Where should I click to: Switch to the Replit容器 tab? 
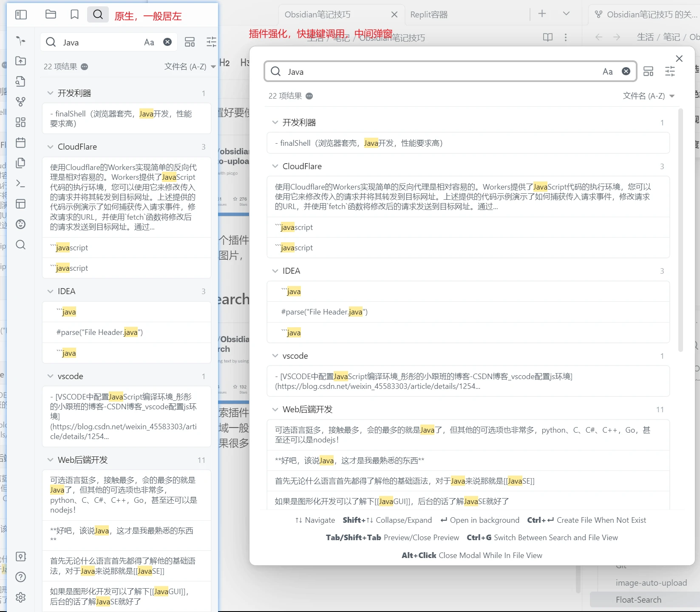[429, 14]
